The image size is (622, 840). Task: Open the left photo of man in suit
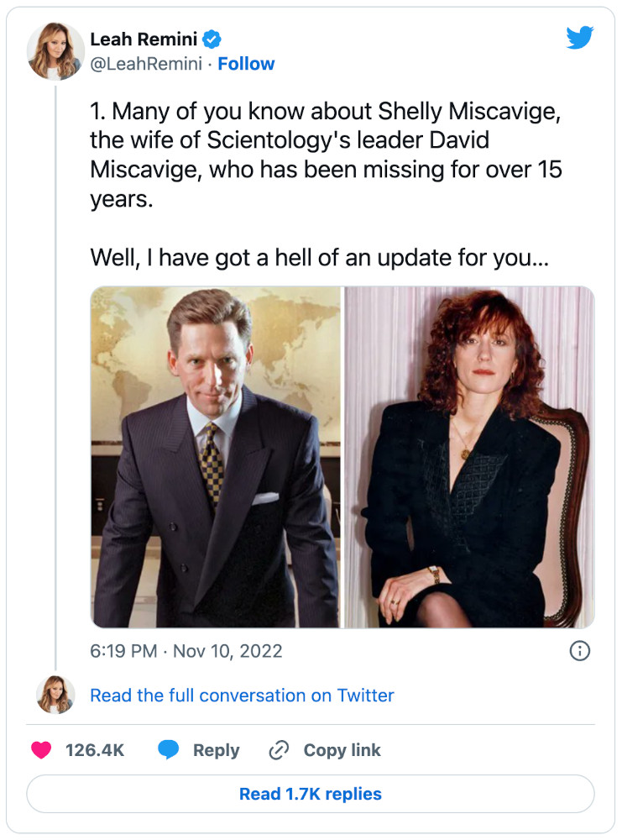point(216,457)
